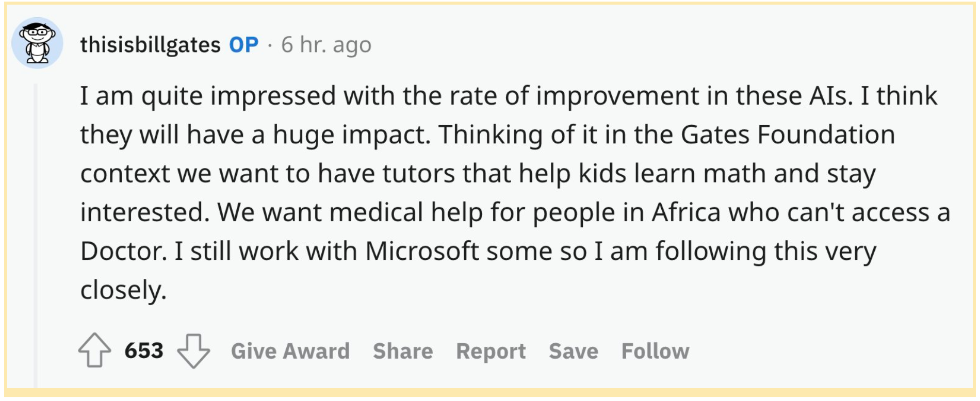Click the blue OP badge
Image resolution: width=980 pixels, height=401 pixels.
pos(244,45)
